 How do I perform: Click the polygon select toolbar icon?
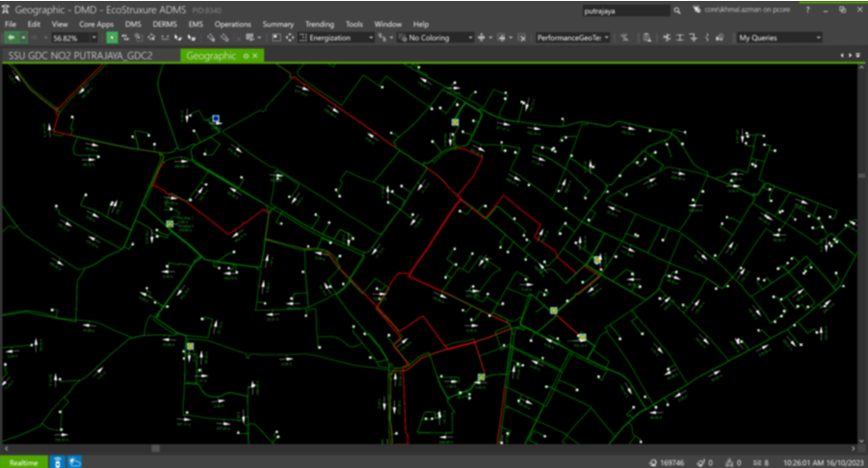151,38
